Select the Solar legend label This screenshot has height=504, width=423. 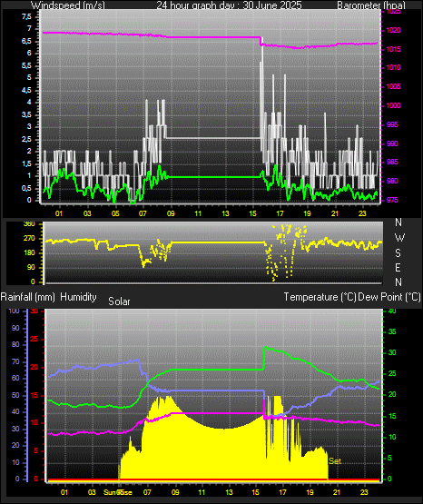coord(119,301)
